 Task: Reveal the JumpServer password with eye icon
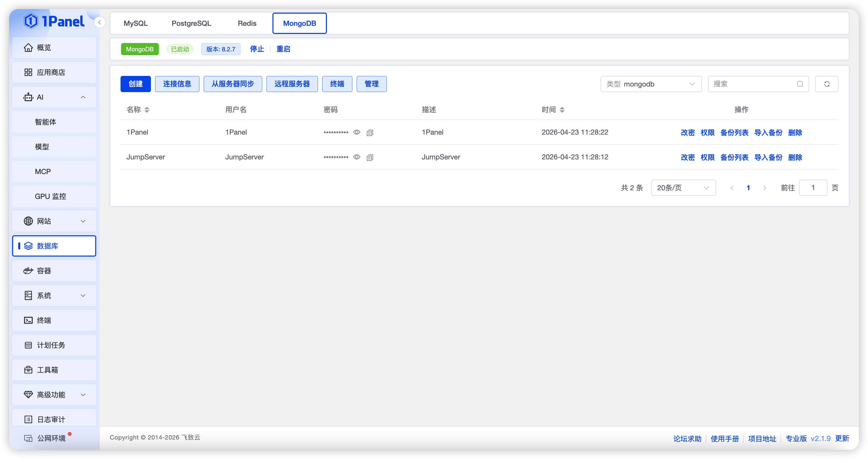(x=357, y=157)
